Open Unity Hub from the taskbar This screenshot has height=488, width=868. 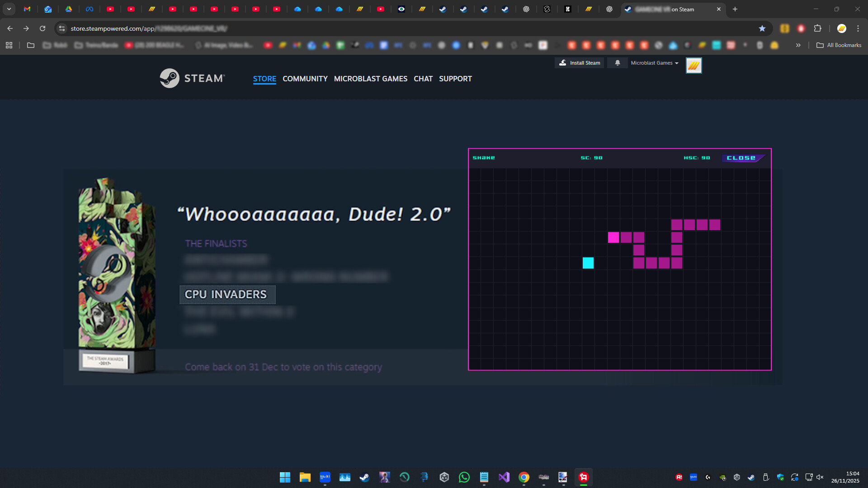(444, 477)
